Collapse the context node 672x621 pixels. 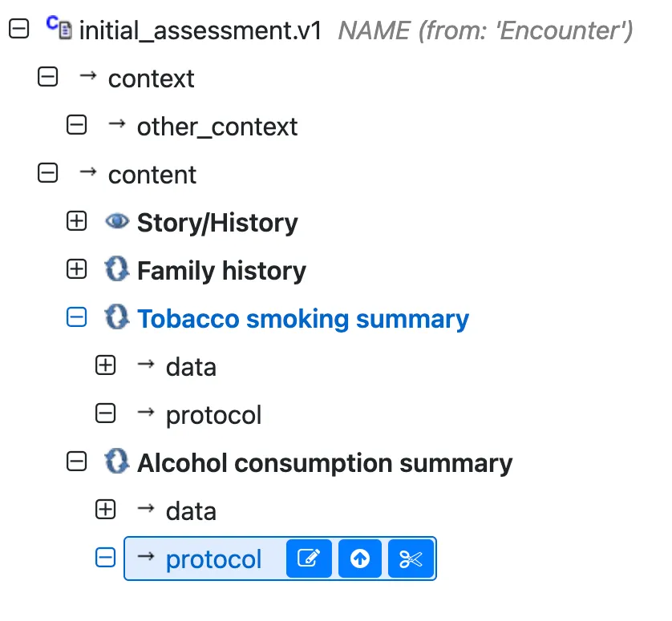tap(47, 77)
